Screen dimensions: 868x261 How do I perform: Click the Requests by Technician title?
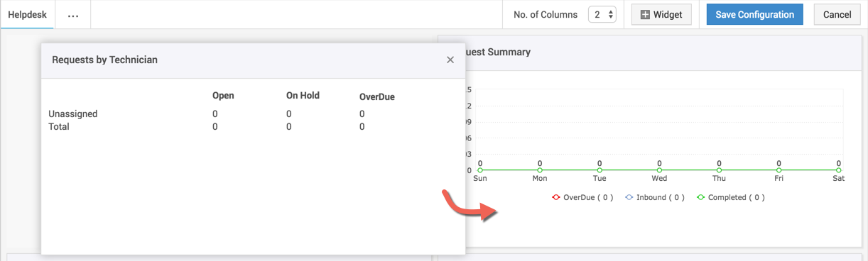(x=105, y=60)
